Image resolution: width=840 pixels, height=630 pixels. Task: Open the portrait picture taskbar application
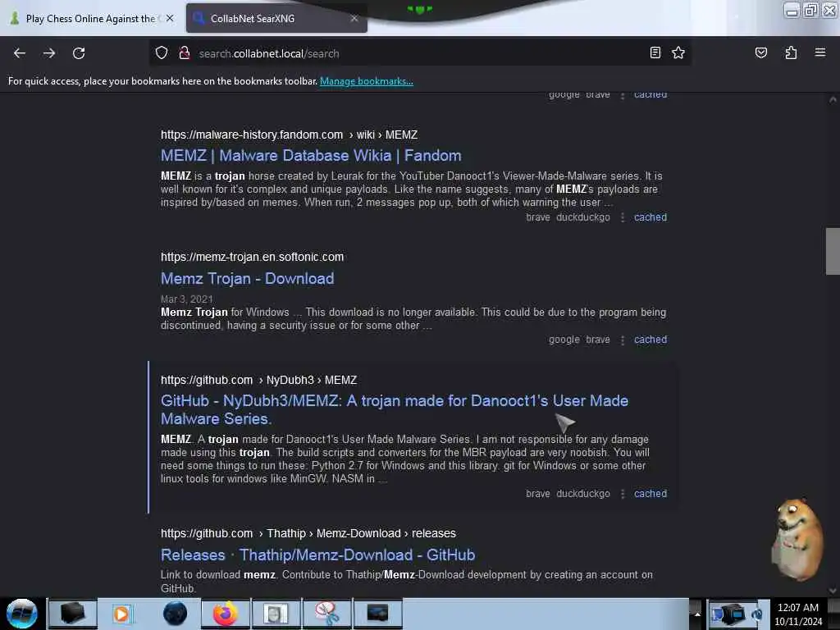[276, 614]
